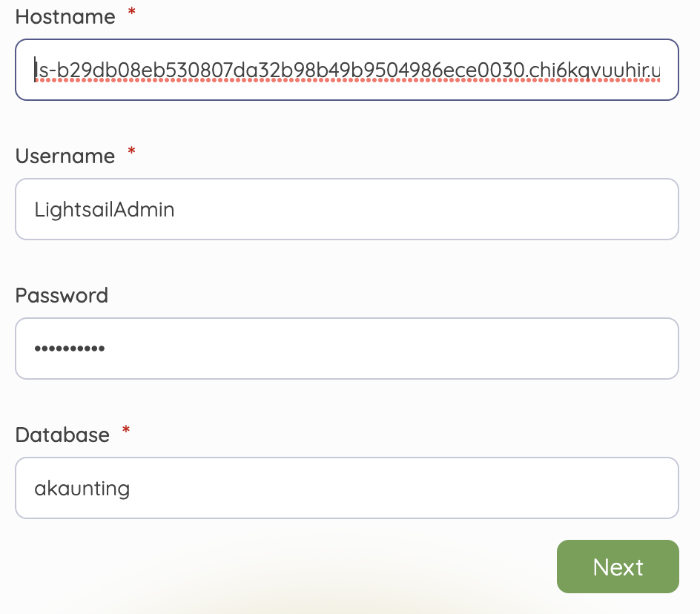Click the Password field label
Image resolution: width=700 pixels, height=614 pixels.
pos(62,296)
